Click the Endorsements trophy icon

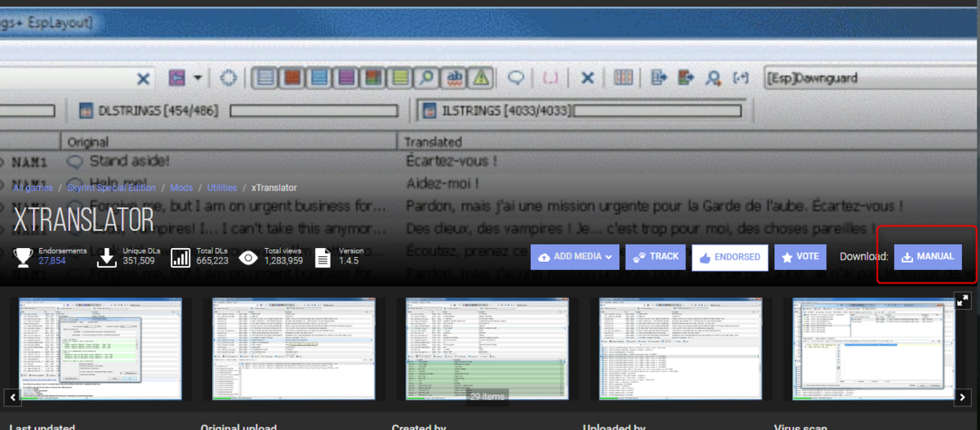pyautogui.click(x=23, y=257)
